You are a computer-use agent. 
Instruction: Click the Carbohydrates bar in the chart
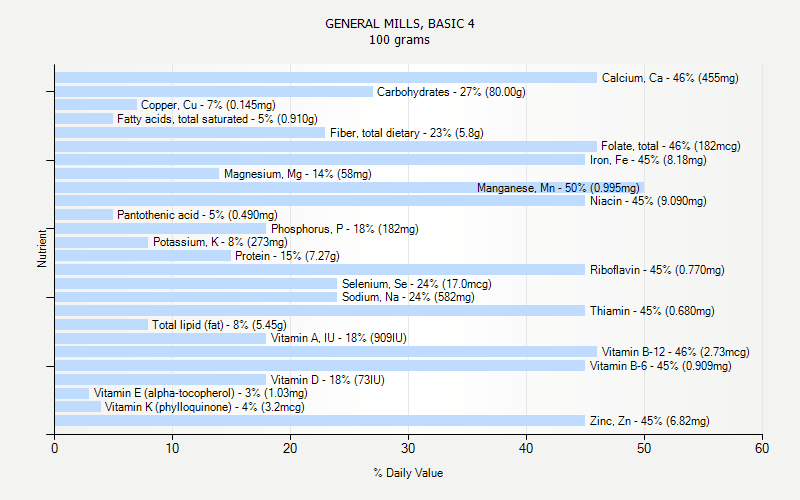coord(214,91)
